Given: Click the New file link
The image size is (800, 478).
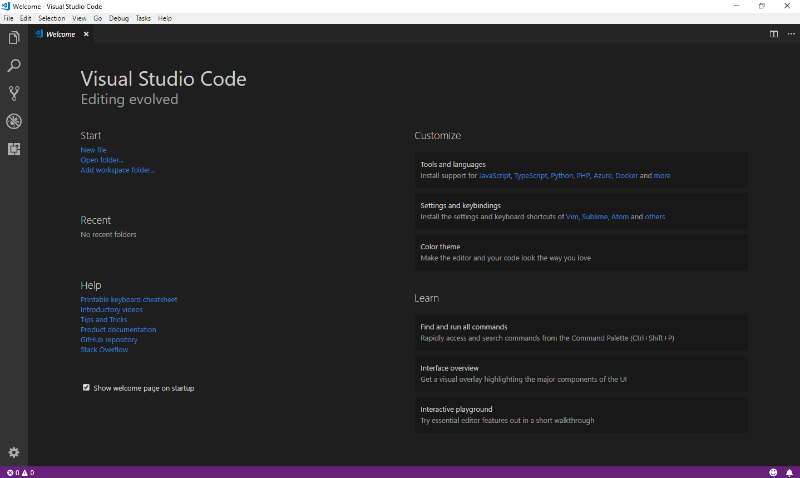Looking at the screenshot, I should [x=93, y=150].
